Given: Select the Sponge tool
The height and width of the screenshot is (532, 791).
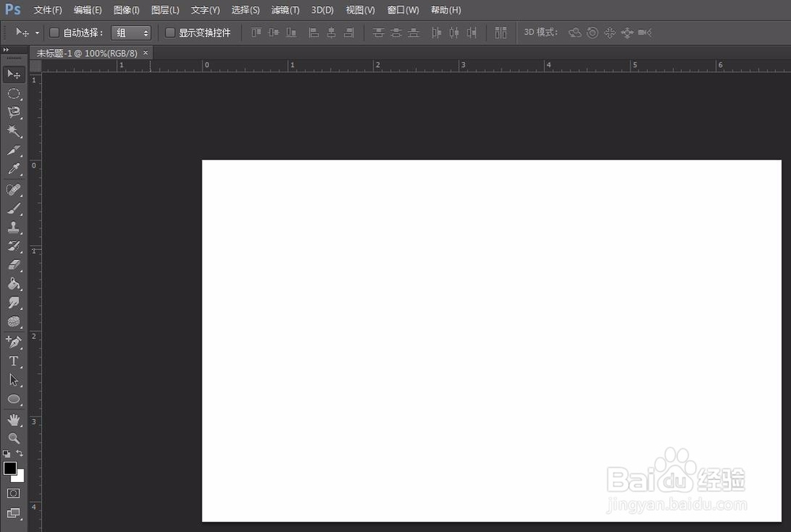Looking at the screenshot, I should point(13,322).
